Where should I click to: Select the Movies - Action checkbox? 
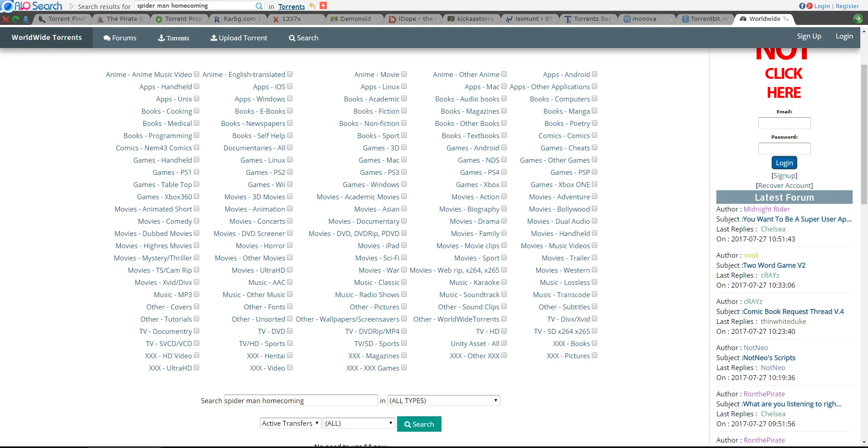coord(504,196)
